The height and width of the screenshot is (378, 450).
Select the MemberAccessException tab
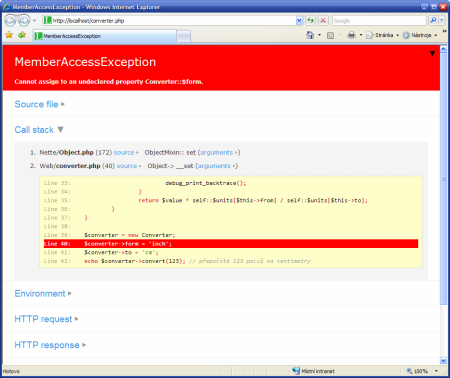point(104,36)
